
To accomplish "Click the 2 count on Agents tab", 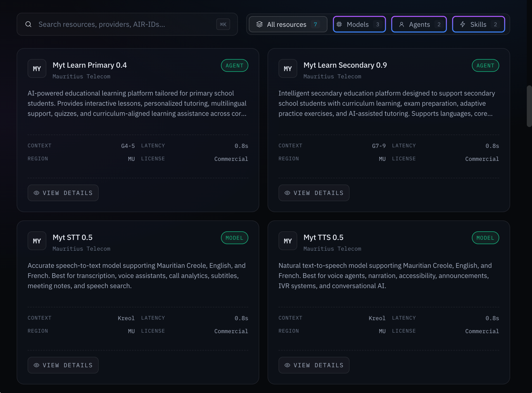I will pos(439,24).
